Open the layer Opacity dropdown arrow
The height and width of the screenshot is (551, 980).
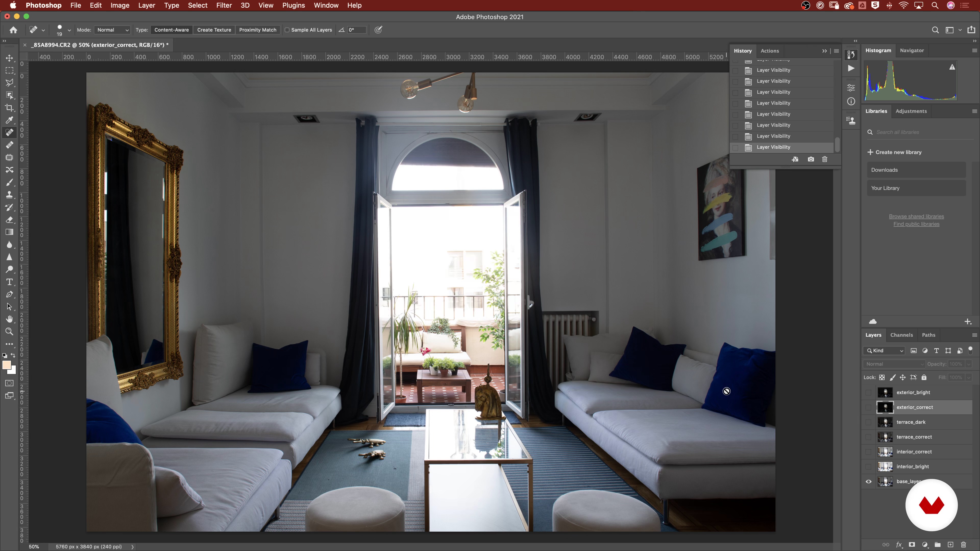(969, 364)
